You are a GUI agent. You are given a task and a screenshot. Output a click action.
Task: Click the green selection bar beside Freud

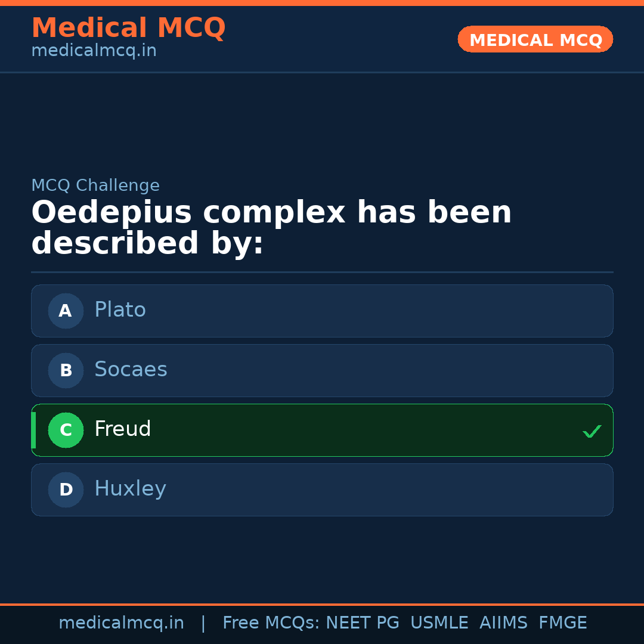[x=33, y=430]
